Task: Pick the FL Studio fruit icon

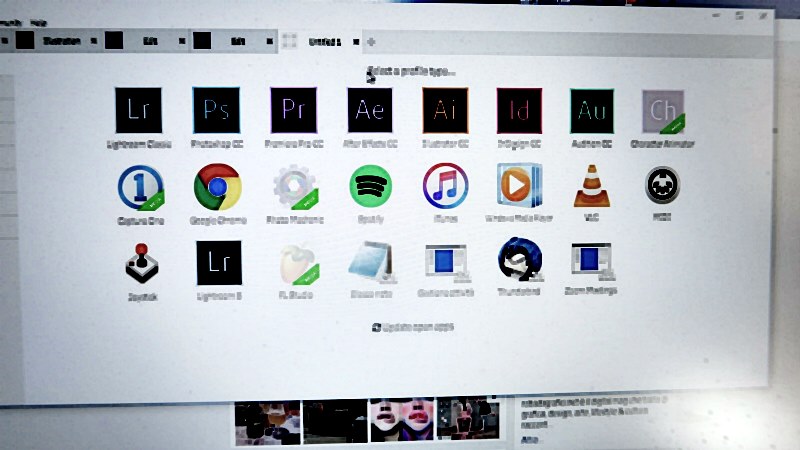Action: point(299,264)
